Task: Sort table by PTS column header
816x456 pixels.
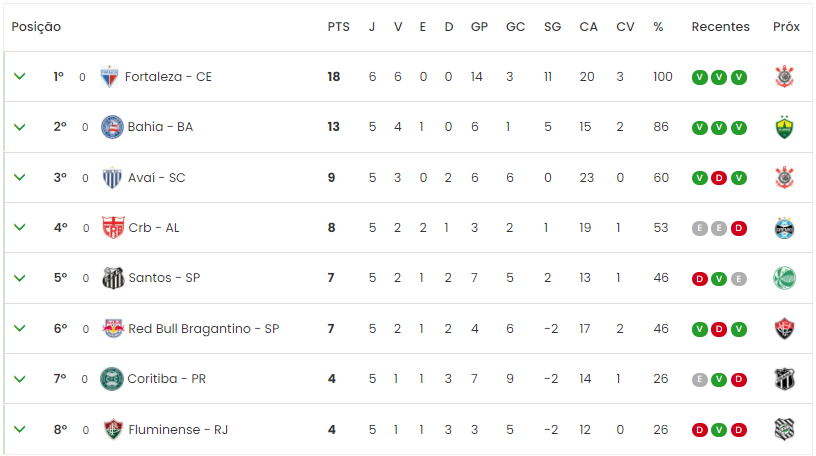Action: click(338, 27)
